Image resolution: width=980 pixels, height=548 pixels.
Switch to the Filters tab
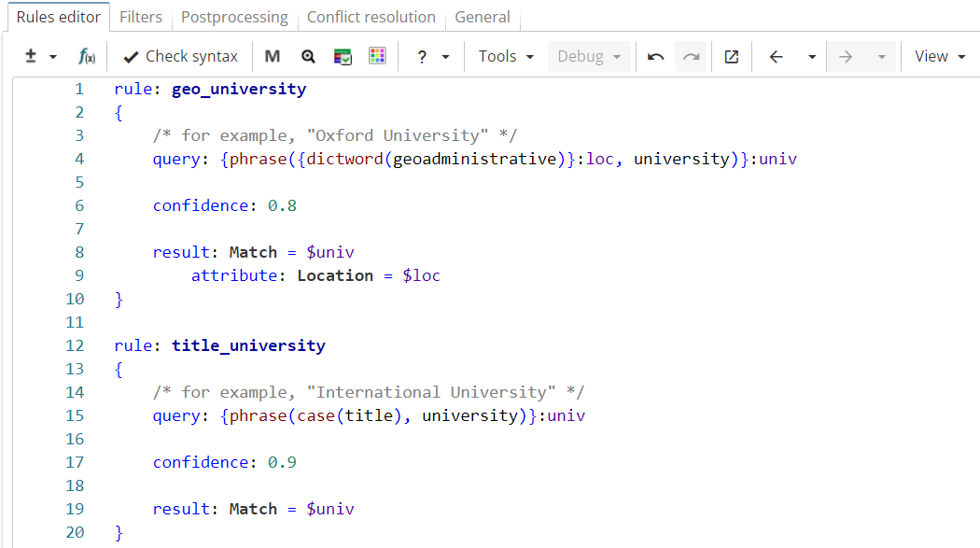pyautogui.click(x=141, y=17)
